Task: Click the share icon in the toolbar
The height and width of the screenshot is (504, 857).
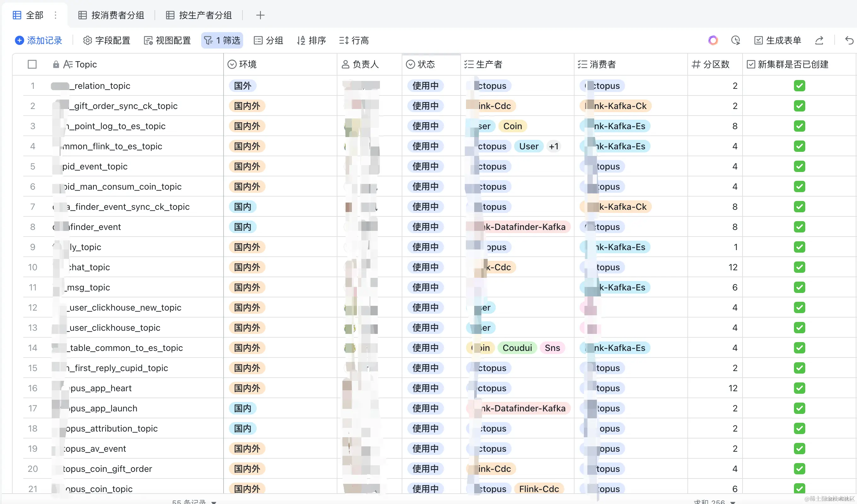Action: click(819, 40)
